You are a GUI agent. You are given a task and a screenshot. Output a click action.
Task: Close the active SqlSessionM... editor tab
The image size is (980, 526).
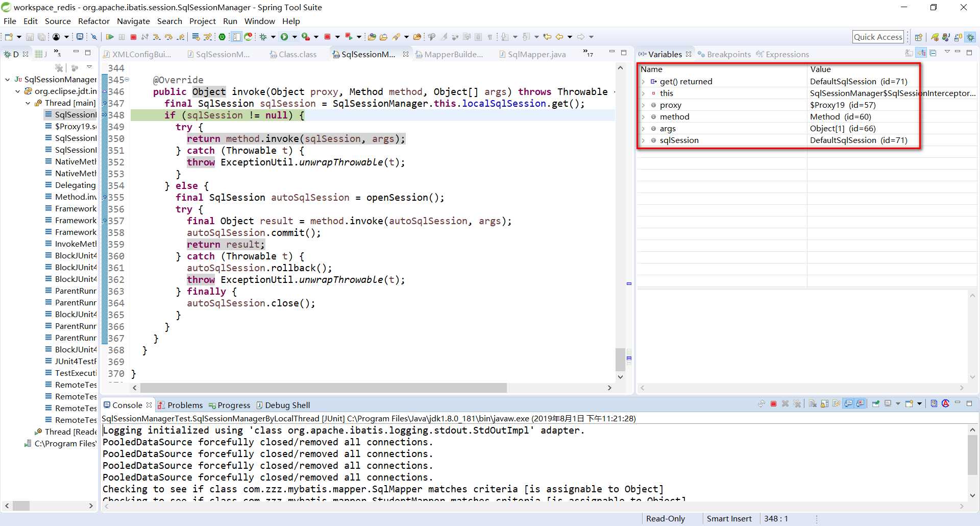[x=406, y=54]
